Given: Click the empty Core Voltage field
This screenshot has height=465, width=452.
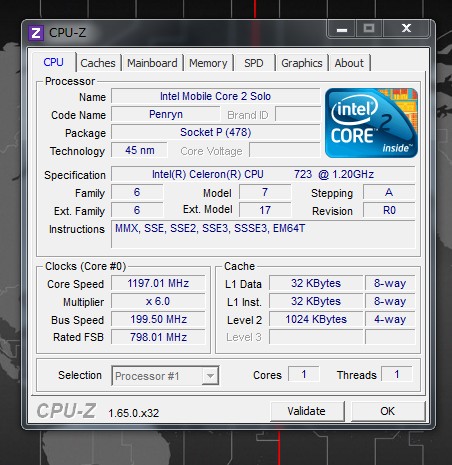Looking at the screenshot, I should (285, 150).
